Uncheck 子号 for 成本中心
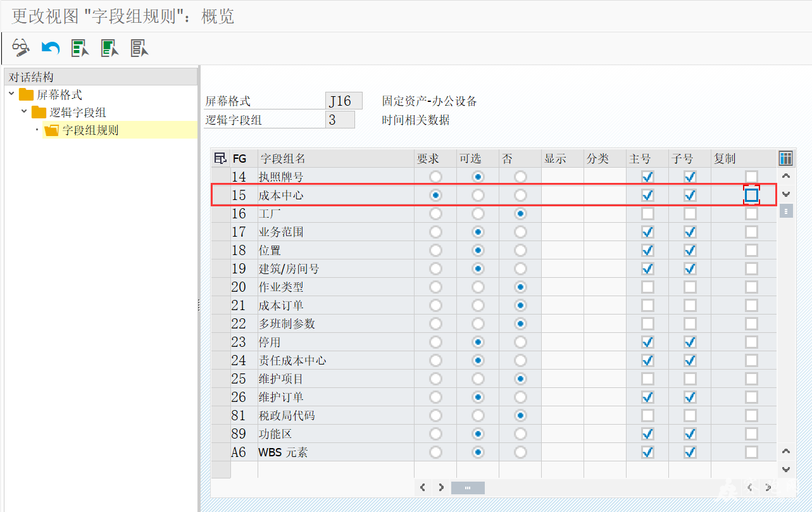The width and height of the screenshot is (812, 512). (x=690, y=195)
